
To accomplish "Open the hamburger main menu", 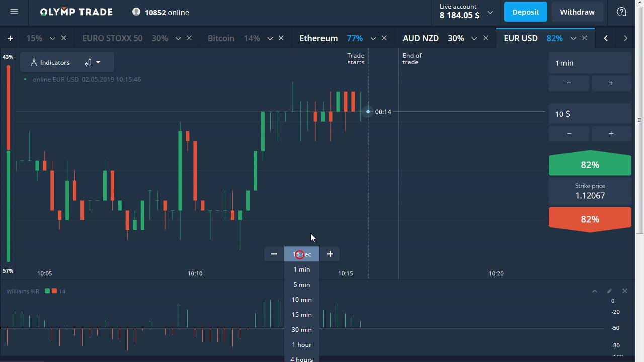I will pyautogui.click(x=14, y=12).
